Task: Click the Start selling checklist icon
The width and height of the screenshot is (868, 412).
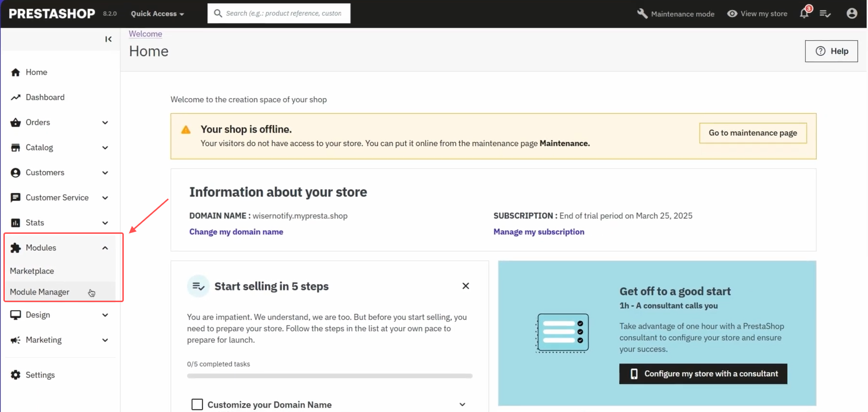Action: tap(198, 286)
